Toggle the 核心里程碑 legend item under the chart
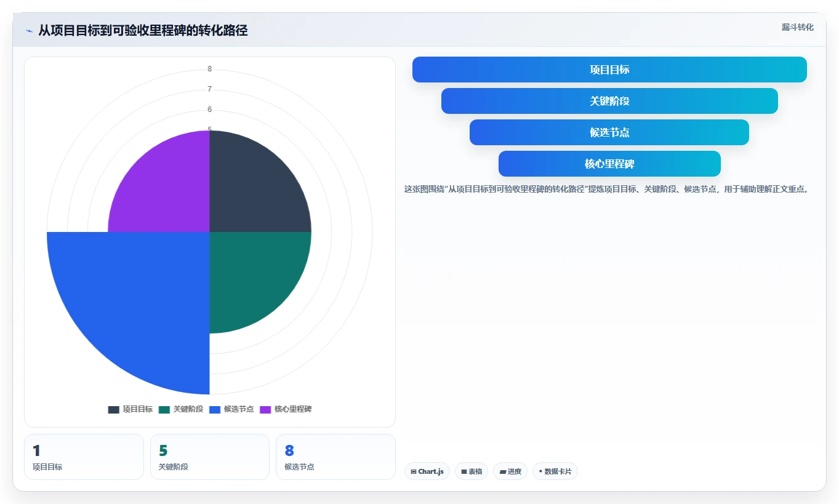 286,409
